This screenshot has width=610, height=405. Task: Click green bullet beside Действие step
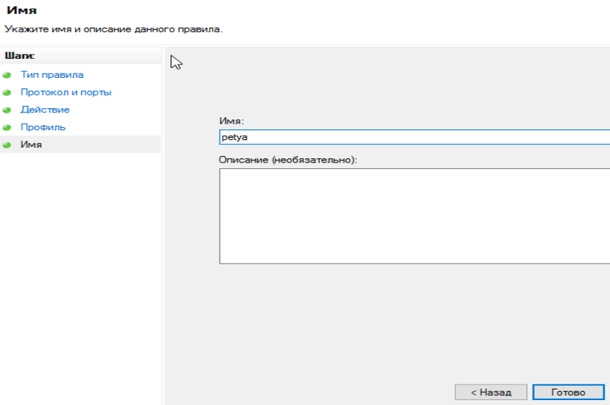pos(7,110)
